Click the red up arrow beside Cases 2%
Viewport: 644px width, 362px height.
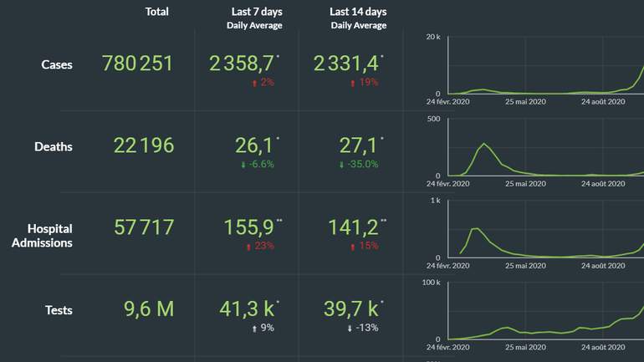pos(253,83)
